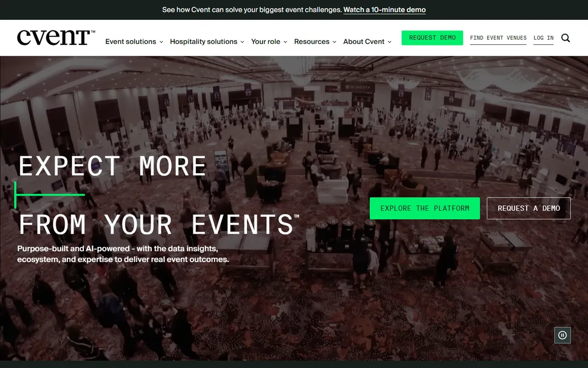
Task: Click the Expect More headline text
Action: pyautogui.click(x=112, y=166)
